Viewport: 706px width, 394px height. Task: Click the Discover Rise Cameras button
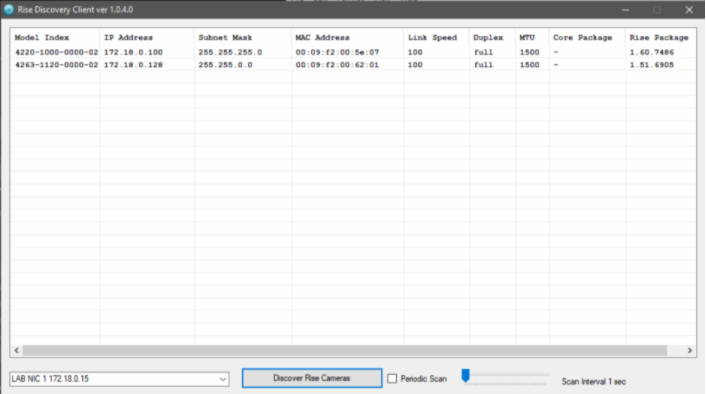[312, 378]
